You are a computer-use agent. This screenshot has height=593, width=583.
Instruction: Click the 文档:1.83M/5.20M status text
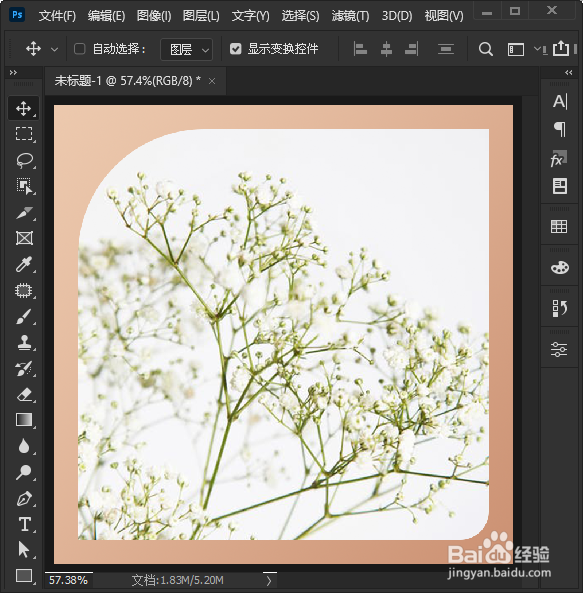pos(177,580)
